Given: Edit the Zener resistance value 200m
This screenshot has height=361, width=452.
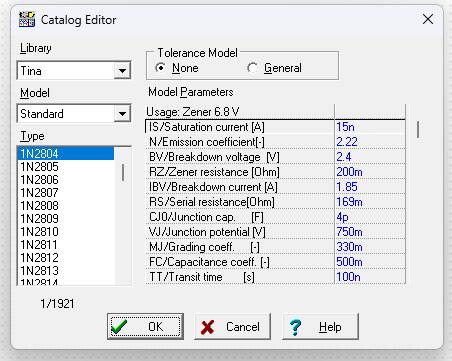Looking at the screenshot, I should point(370,172).
